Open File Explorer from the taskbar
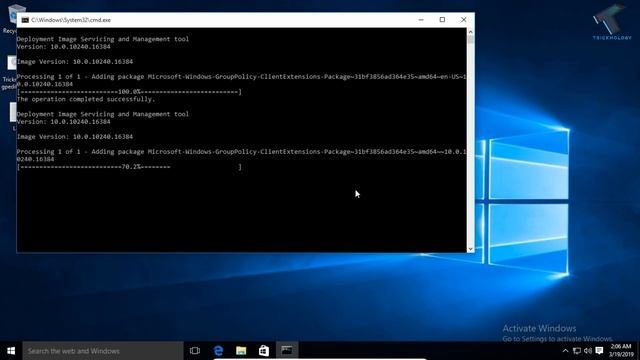This screenshot has height=360, width=640. point(241,351)
